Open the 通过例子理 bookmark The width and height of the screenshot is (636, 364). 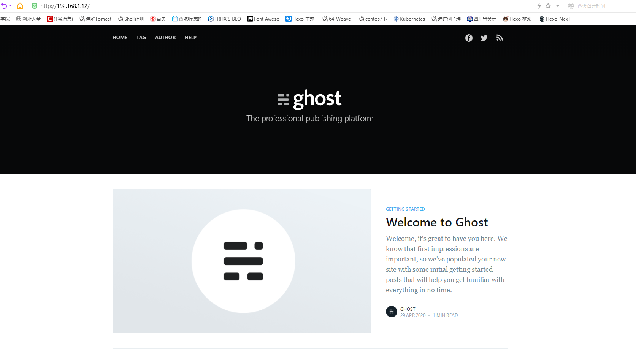446,19
